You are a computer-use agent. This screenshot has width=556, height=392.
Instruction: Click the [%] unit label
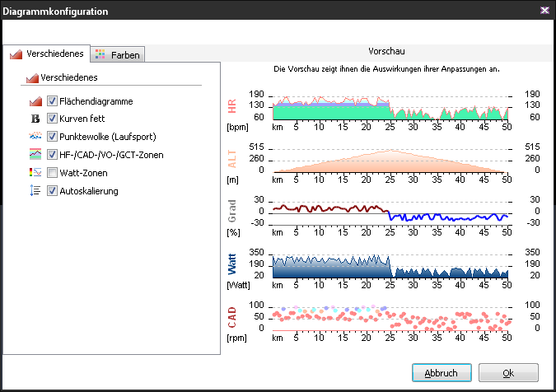[x=233, y=232]
